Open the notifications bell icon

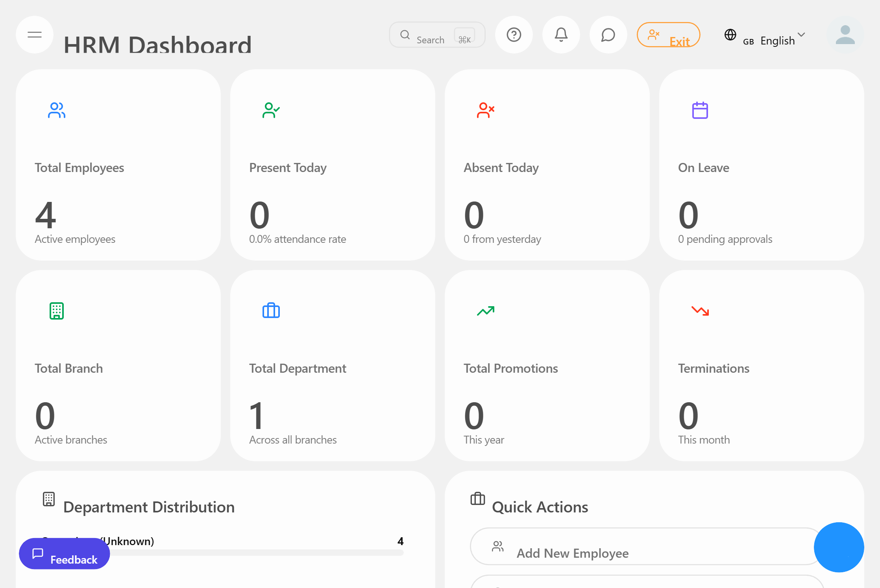tap(561, 35)
